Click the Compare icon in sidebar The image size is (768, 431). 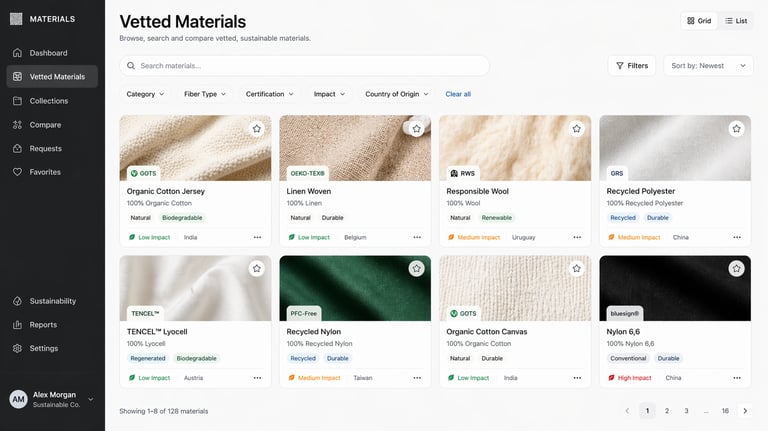point(18,125)
